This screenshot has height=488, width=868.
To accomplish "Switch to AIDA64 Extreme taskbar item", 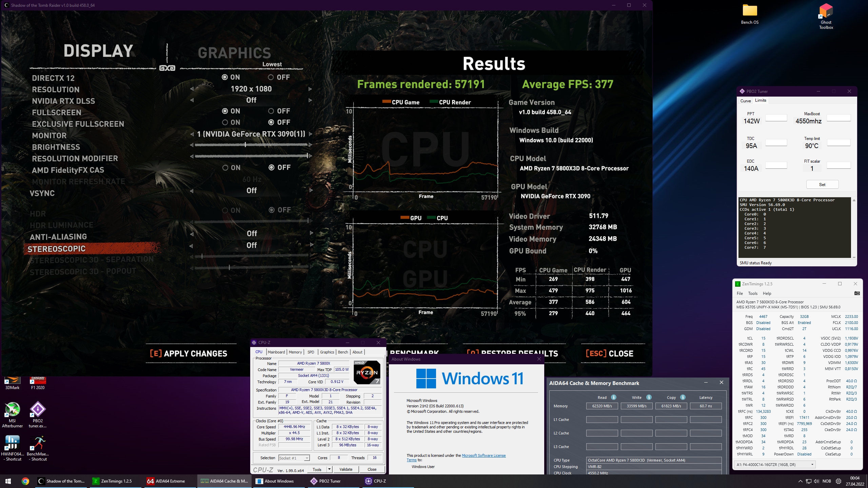I will tap(170, 481).
